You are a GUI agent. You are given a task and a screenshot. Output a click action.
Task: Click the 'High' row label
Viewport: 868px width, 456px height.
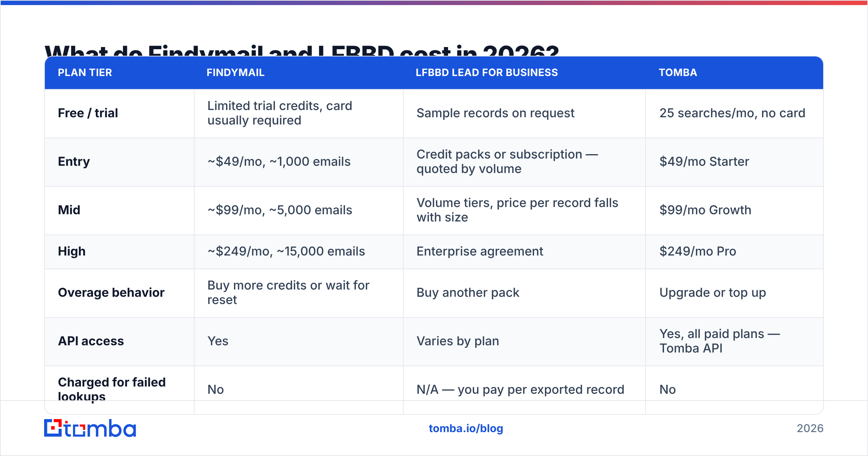pos(72,252)
